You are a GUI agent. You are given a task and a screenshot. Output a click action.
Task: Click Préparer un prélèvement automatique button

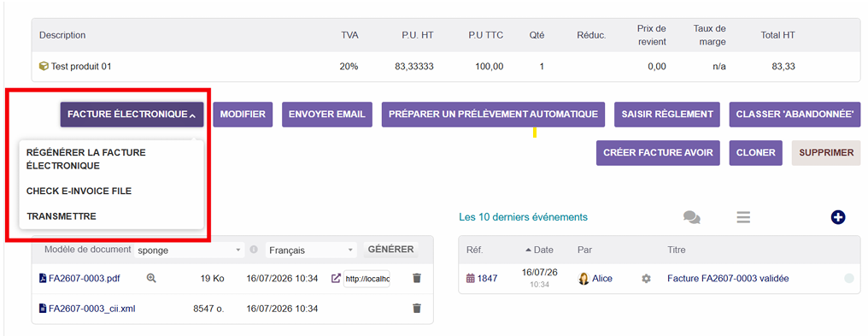pos(493,115)
